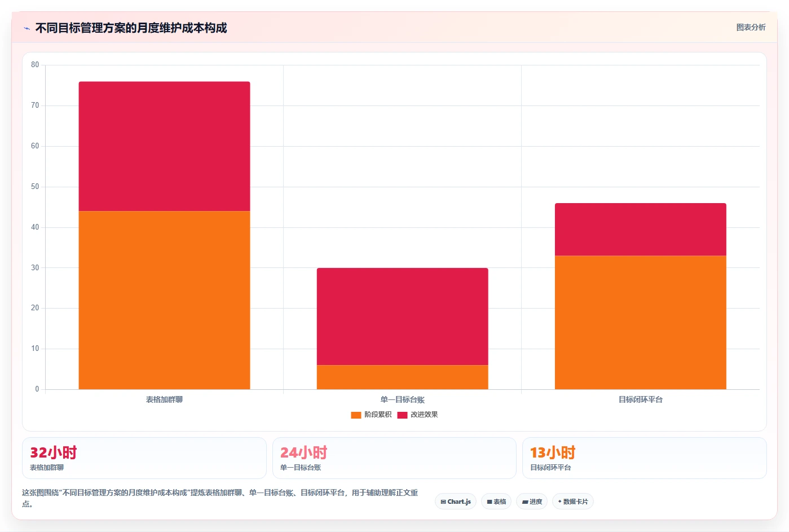This screenshot has height=532, width=789.
Task: Click the icon in the 进度 tag
Action: coord(525,502)
